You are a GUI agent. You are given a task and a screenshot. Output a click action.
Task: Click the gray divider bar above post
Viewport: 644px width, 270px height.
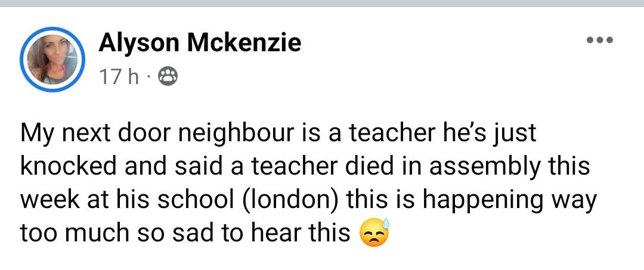point(322,3)
